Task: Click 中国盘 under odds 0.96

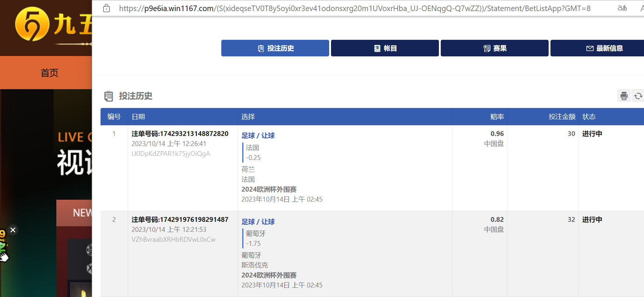Action: (x=494, y=144)
